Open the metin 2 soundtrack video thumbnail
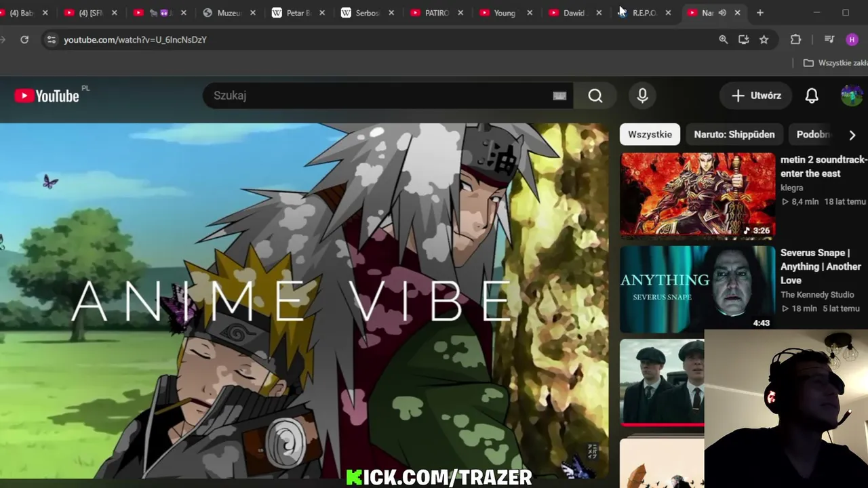Image resolution: width=868 pixels, height=488 pixels. 698,196
